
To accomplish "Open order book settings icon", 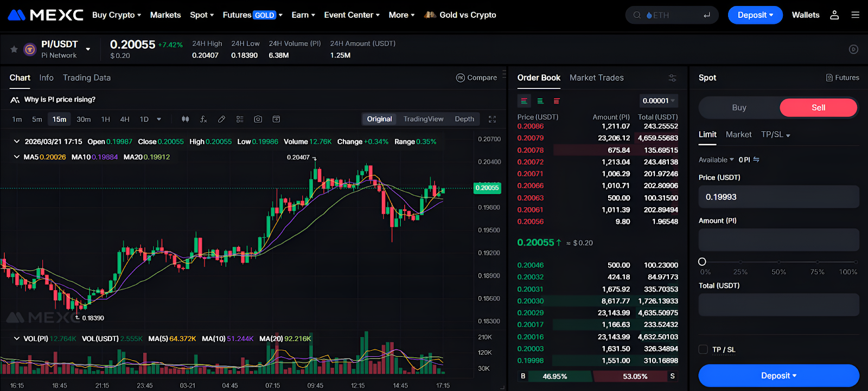I will click(672, 78).
